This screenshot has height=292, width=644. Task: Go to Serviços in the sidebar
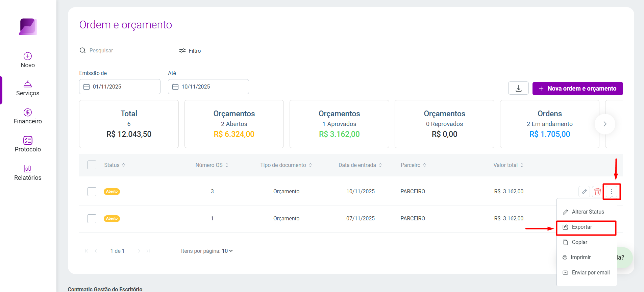pos(28,89)
